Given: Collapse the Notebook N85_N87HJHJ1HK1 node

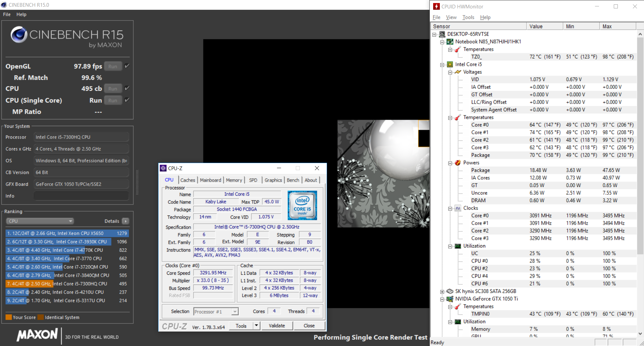Looking at the screenshot, I should point(442,42).
